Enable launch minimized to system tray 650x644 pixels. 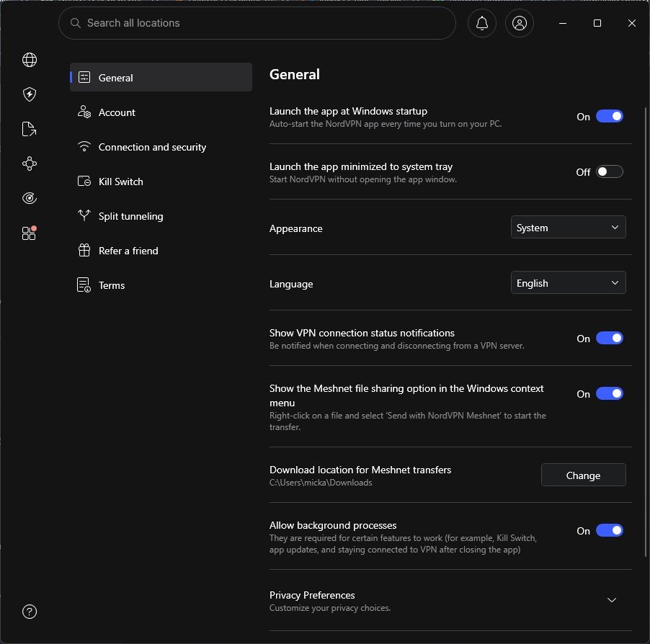tap(610, 171)
